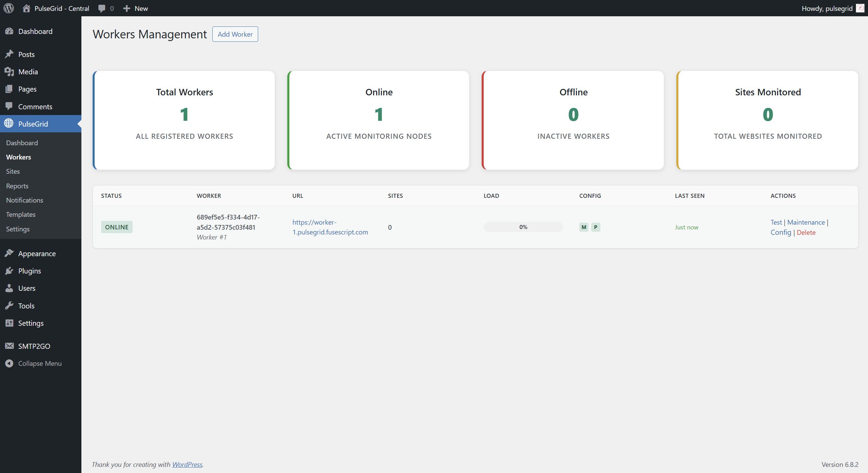Click the Media icon in sidebar
Viewport: 868px width, 473px height.
coord(9,72)
